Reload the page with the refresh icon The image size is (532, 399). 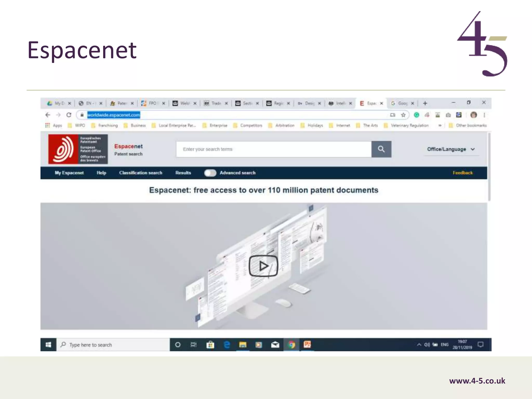coord(69,115)
